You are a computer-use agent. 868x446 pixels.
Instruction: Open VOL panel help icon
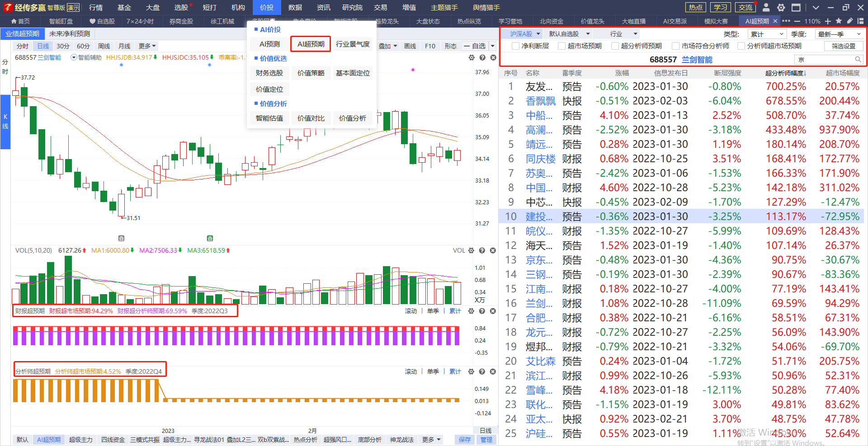[x=482, y=250]
